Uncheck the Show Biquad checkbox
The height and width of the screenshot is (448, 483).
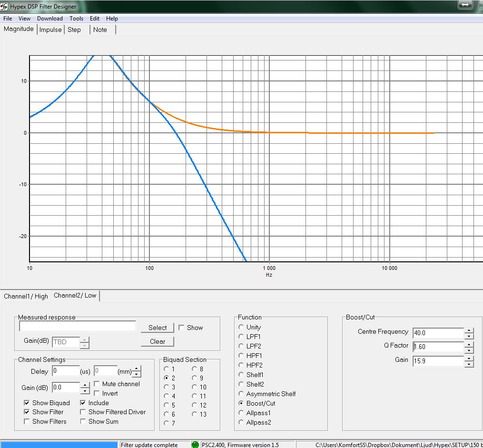coord(27,403)
